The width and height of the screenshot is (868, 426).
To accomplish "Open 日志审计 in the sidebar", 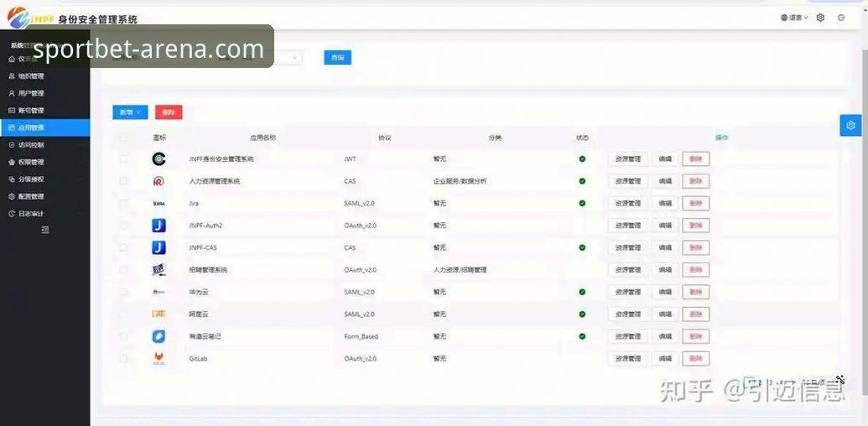I will tap(44, 214).
